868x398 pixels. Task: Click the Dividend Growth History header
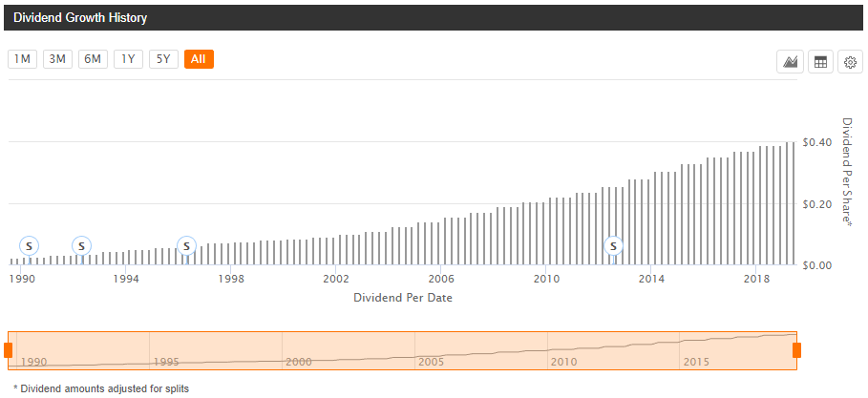(x=80, y=17)
